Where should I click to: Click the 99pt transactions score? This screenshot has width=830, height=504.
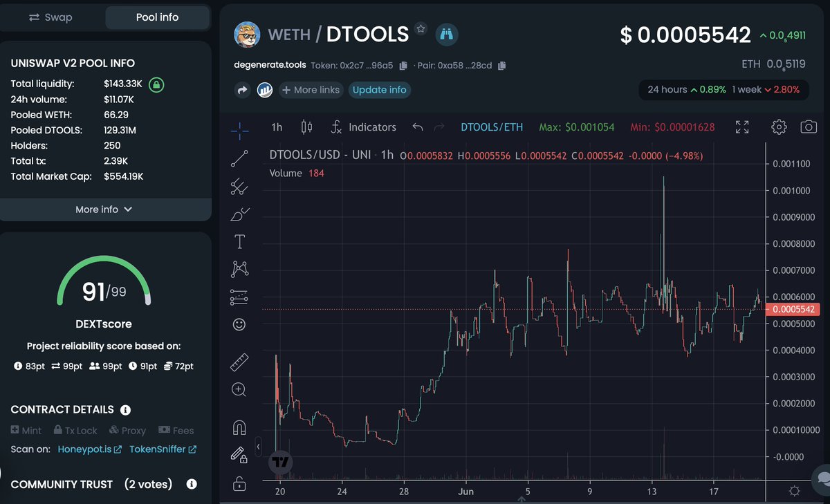click(67, 366)
